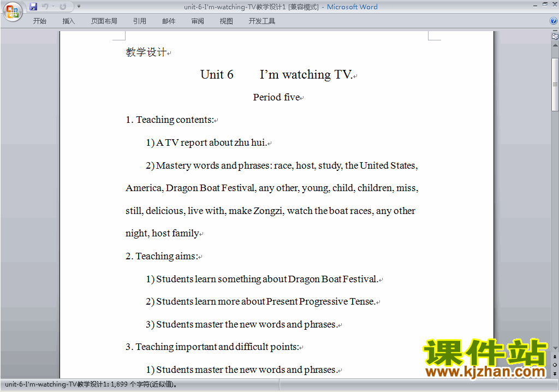This screenshot has width=559, height=392.
Task: Click the split-window handle above ruler icon
Action: [x=555, y=31]
